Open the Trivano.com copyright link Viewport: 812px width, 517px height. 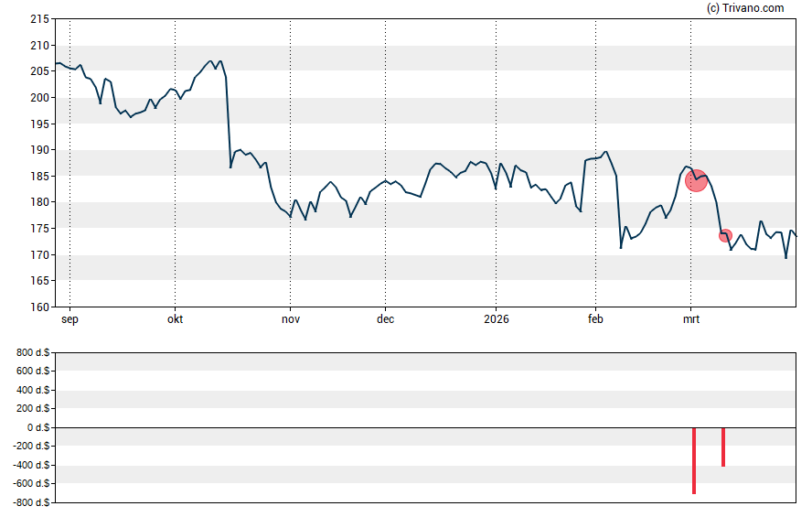[745, 8]
